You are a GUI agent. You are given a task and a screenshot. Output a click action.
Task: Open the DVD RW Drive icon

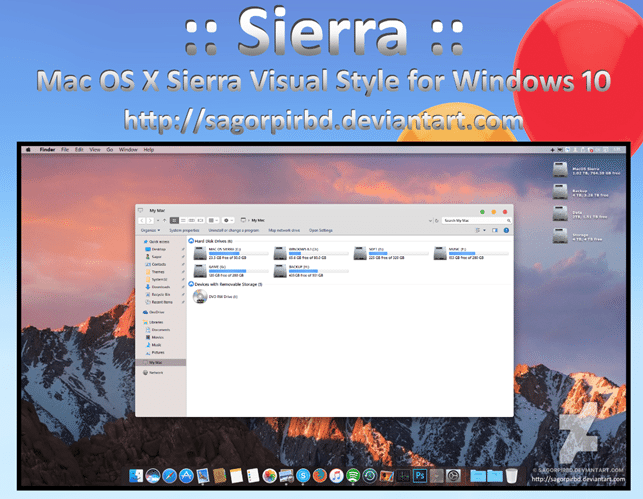(x=200, y=296)
